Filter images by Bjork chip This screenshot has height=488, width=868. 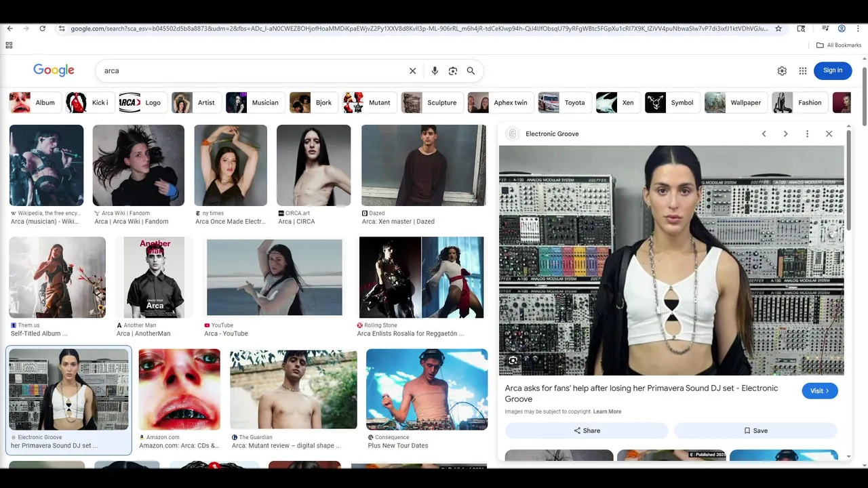(313, 102)
